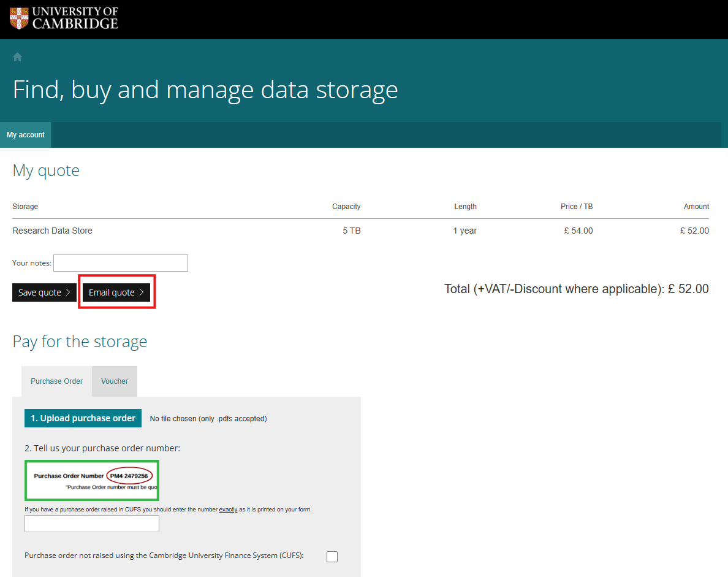Viewport: 728px width, 577px height.
Task: Select the £ 52.00 amount in table row
Action: [x=694, y=231]
